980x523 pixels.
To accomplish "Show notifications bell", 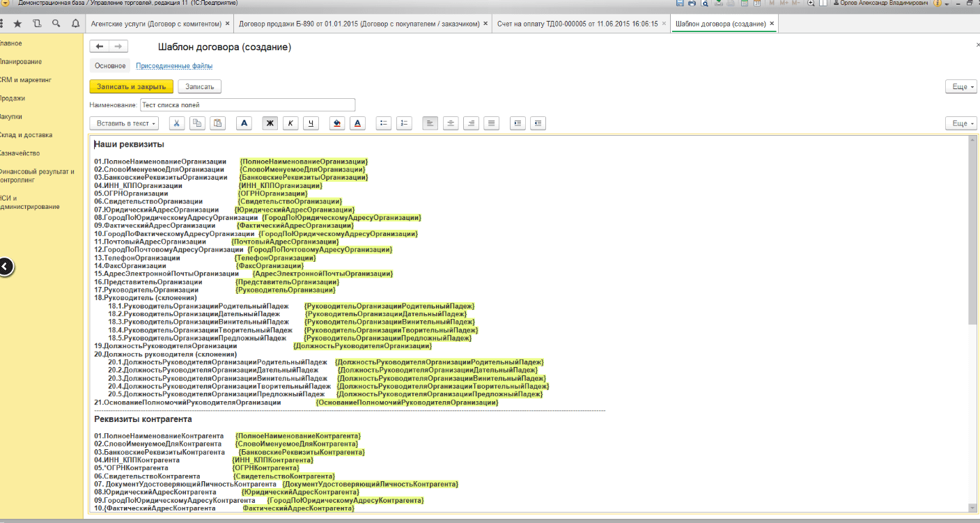I will [x=75, y=24].
